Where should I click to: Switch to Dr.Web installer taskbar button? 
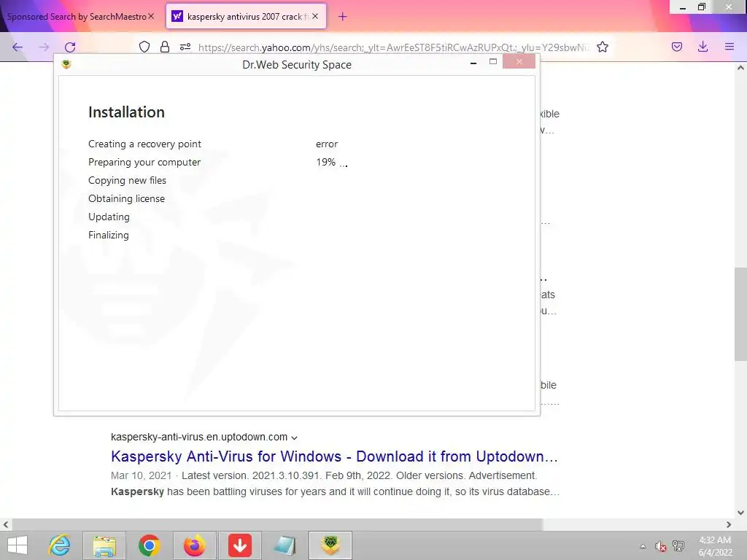(x=330, y=545)
